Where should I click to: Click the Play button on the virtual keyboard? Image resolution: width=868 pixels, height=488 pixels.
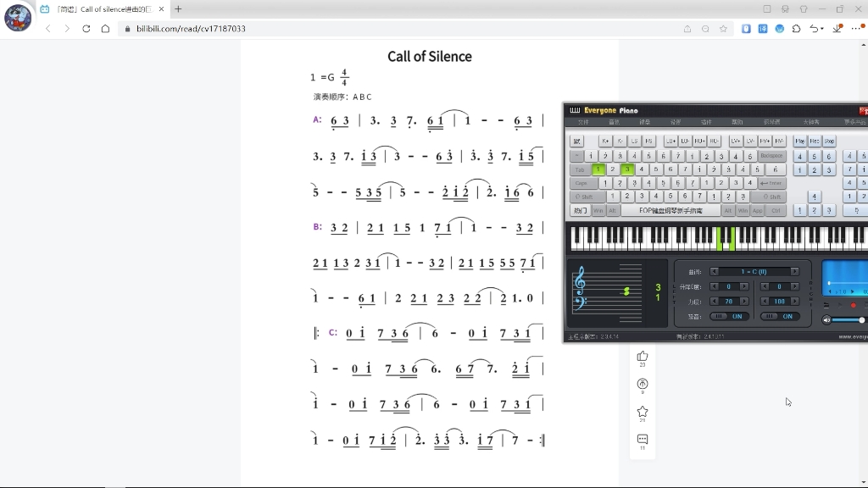pyautogui.click(x=800, y=141)
